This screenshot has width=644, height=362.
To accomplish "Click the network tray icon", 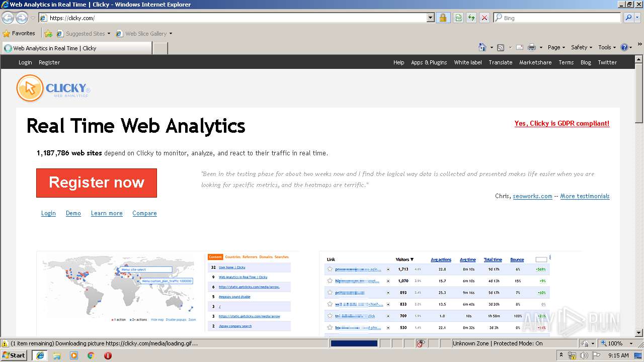I will click(572, 355).
